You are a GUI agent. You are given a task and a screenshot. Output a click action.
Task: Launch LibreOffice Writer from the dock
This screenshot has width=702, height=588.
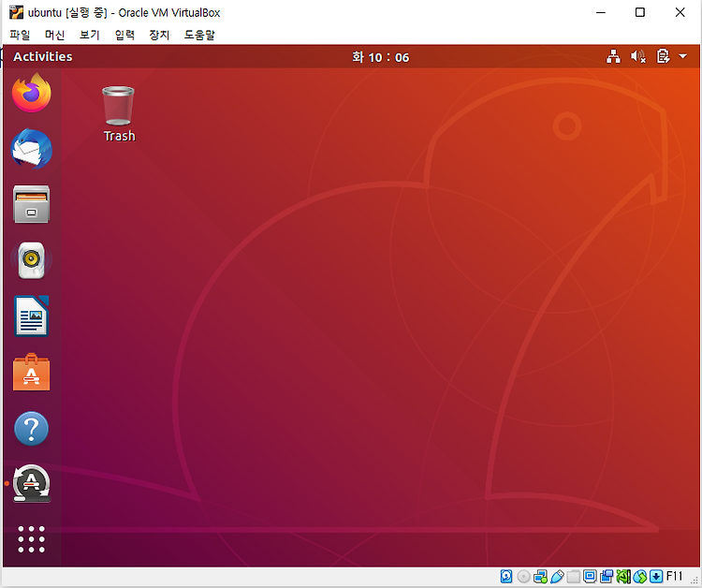pos(31,316)
